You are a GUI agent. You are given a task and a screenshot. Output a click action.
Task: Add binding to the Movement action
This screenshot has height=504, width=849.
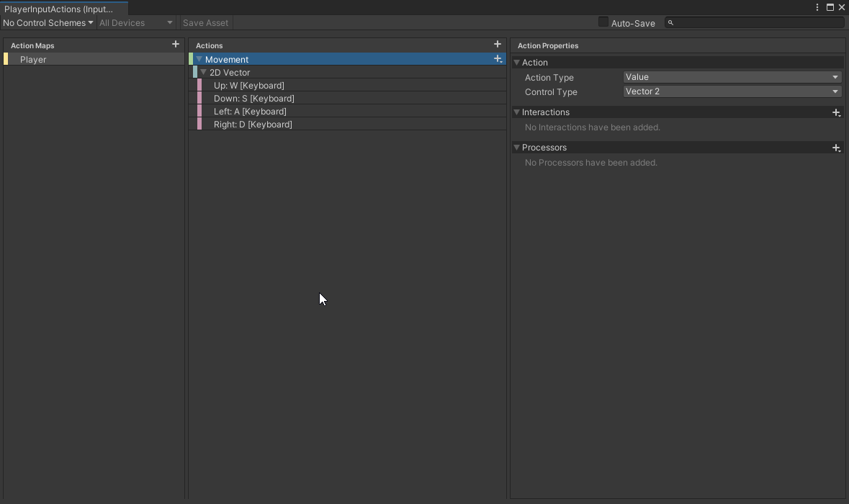pyautogui.click(x=498, y=59)
